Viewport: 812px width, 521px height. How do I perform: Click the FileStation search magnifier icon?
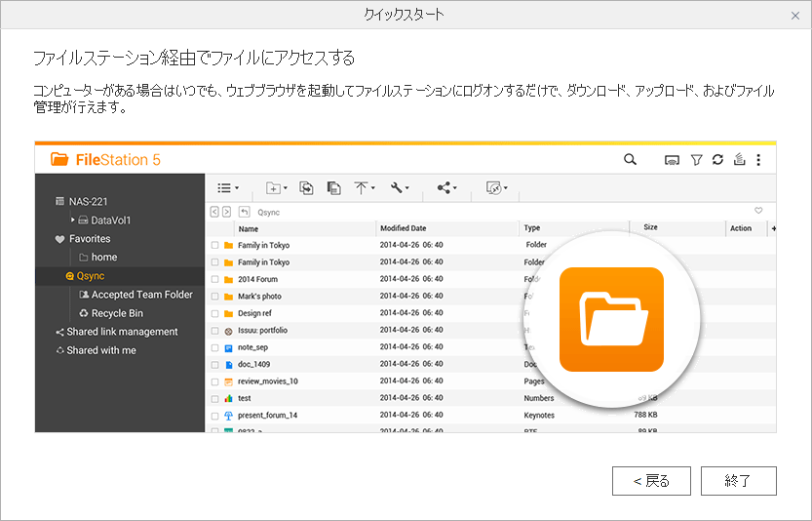coord(630,160)
